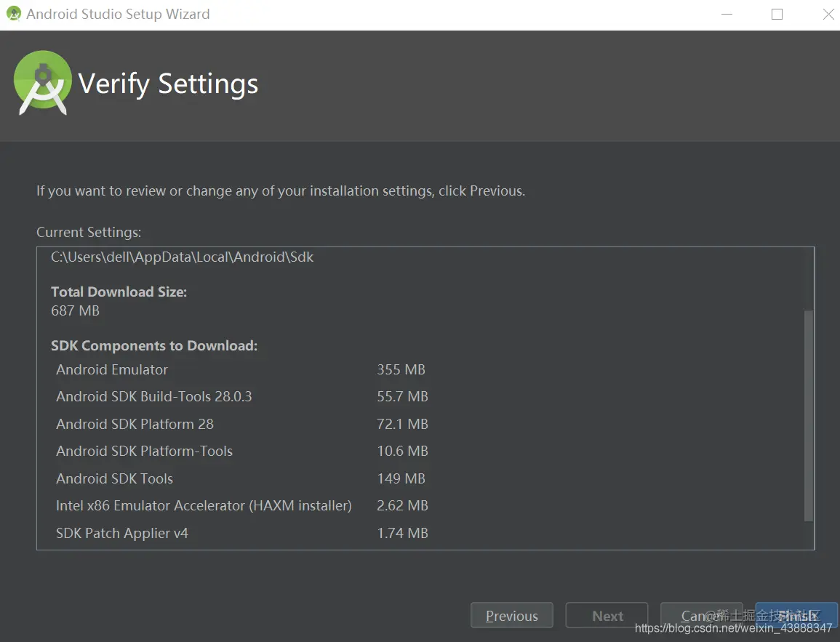840x642 pixels.
Task: Click the Previous button
Action: point(511,615)
